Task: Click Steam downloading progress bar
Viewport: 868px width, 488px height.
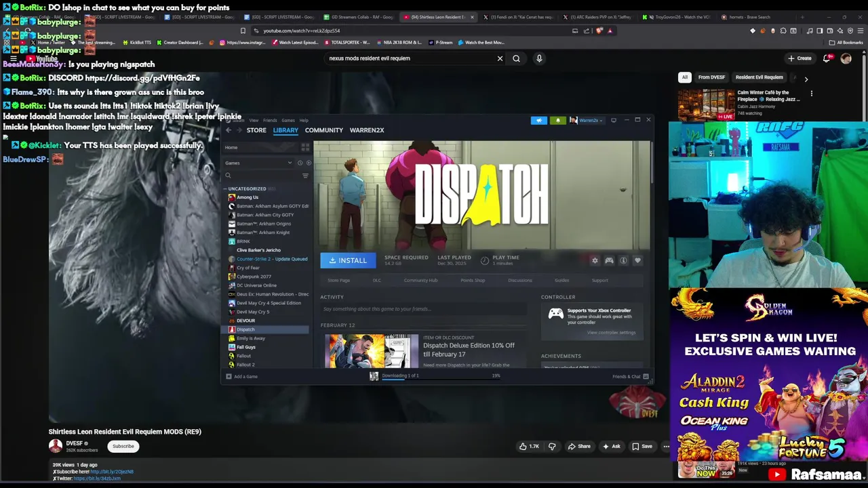Action: 441,378
